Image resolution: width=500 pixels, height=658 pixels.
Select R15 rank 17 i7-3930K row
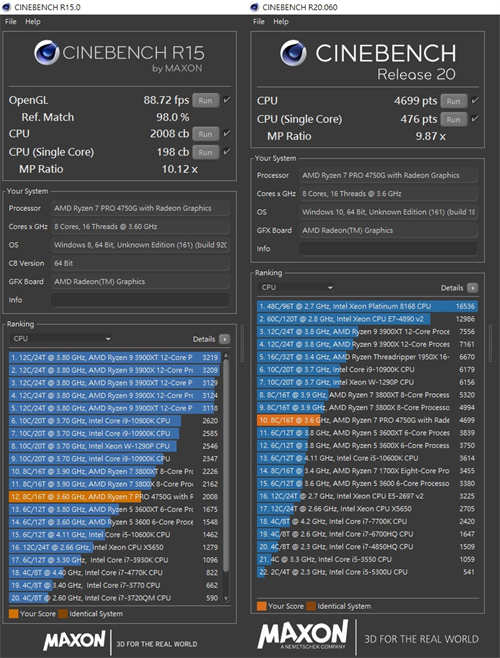click(115, 560)
